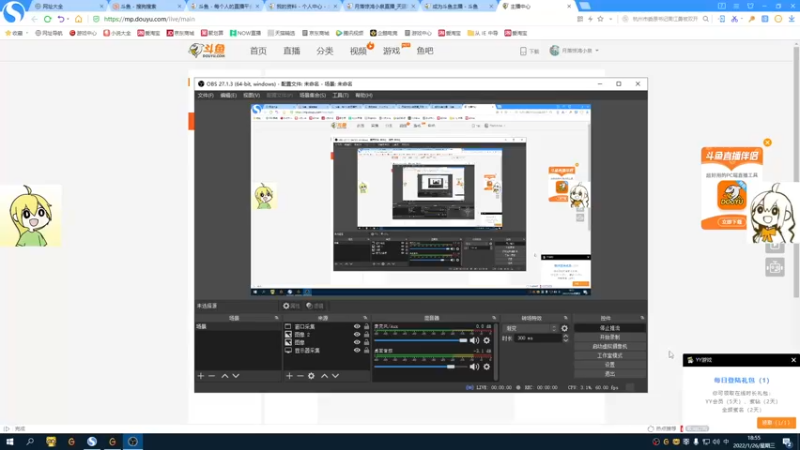The width and height of the screenshot is (800, 450).
Task: Add a new scene with the plus icon
Action: click(201, 376)
